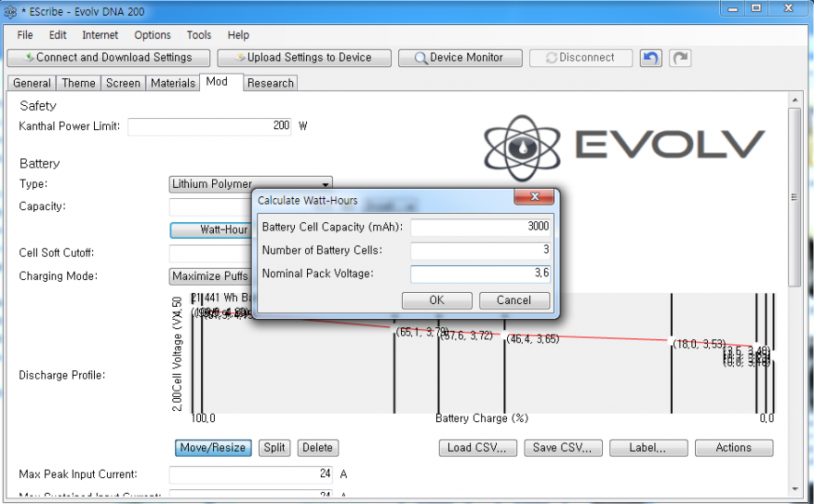Viewport: 814px width, 504px height.
Task: Click the Number of Battery Cells field
Action: point(480,250)
